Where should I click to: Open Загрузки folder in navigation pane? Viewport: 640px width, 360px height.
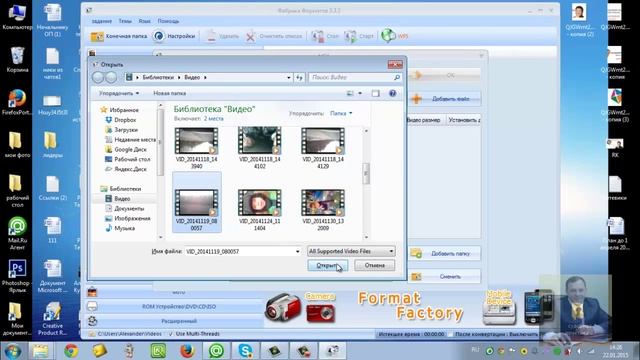(126, 129)
